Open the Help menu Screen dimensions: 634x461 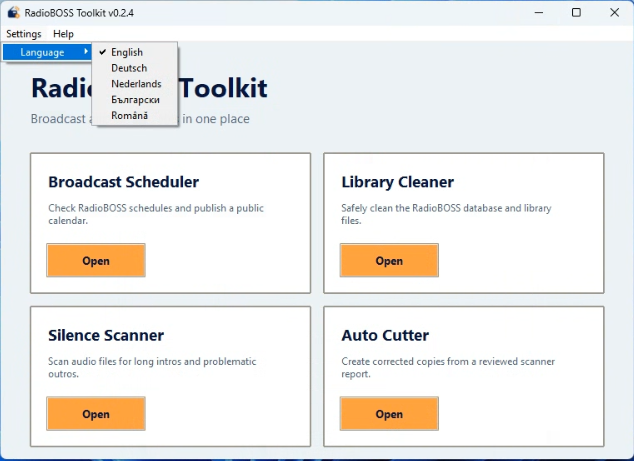coord(63,34)
